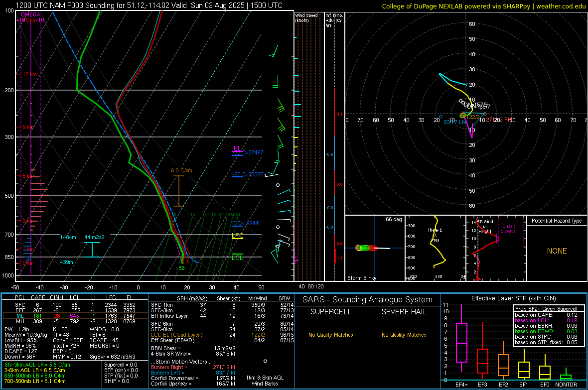588x390 pixels.
Task: Click the green LCL level label
Action: [x=237, y=258]
